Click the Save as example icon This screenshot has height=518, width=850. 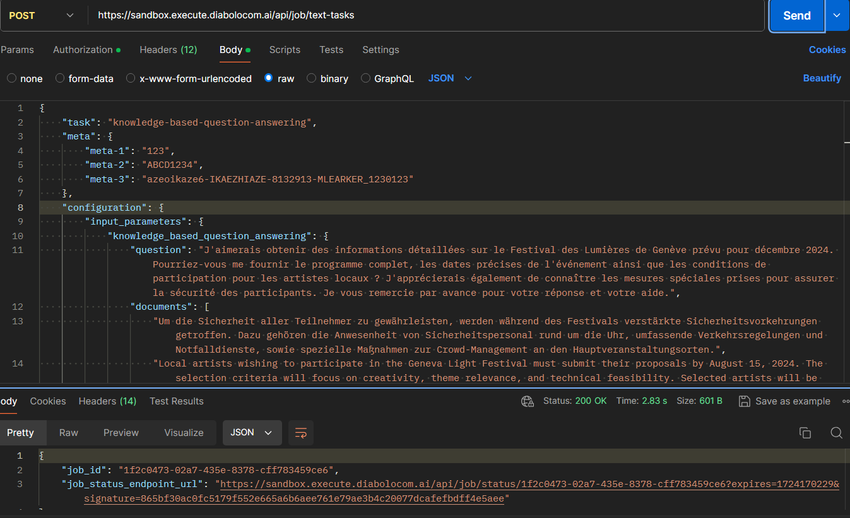(x=745, y=401)
